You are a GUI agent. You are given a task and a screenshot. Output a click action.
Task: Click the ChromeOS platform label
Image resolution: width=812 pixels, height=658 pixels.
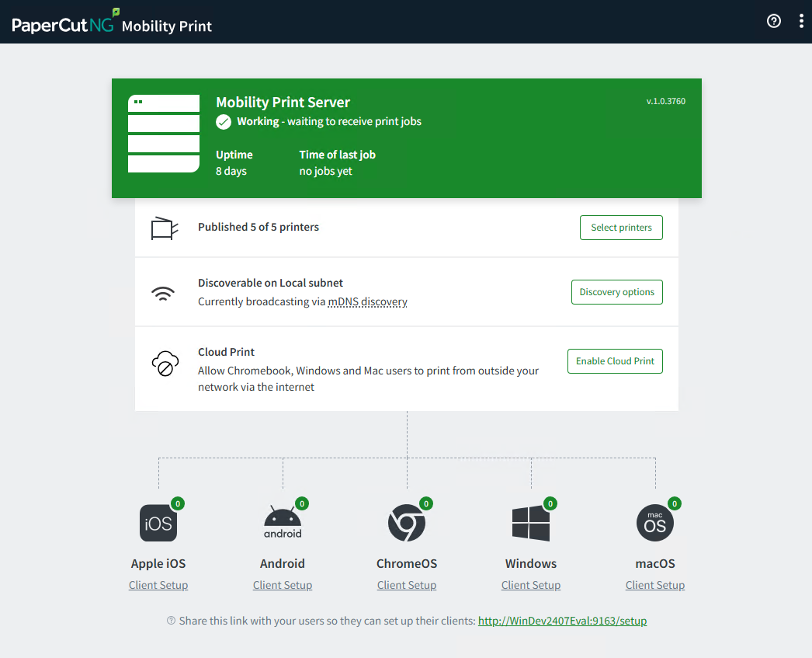pos(407,563)
